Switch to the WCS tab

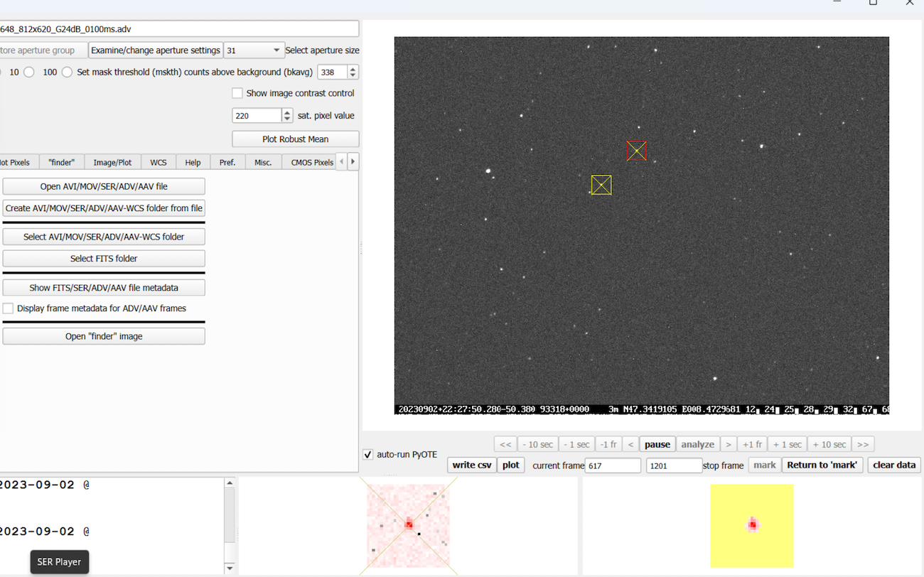(x=158, y=162)
